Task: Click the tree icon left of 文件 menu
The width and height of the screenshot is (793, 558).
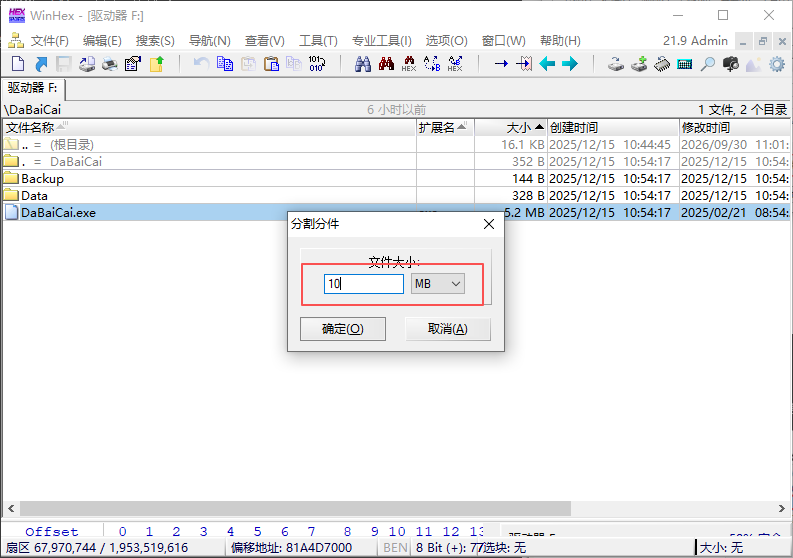Action: (x=16, y=40)
